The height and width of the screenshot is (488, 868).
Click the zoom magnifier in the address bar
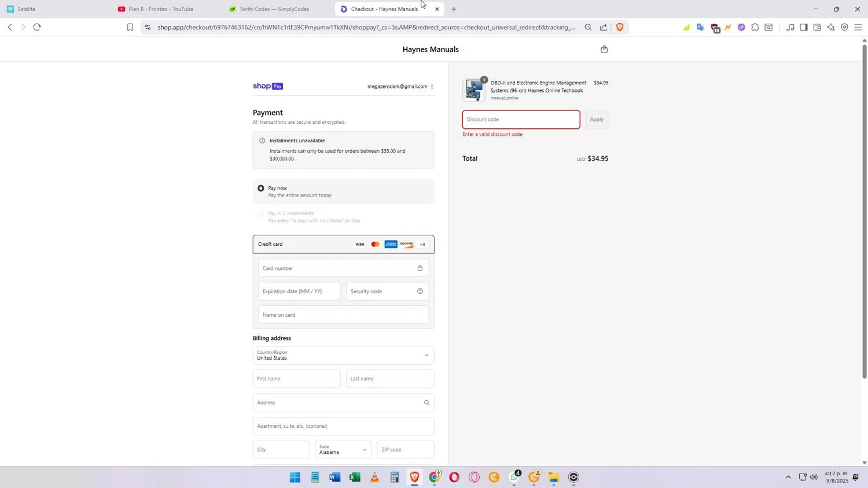point(588,27)
